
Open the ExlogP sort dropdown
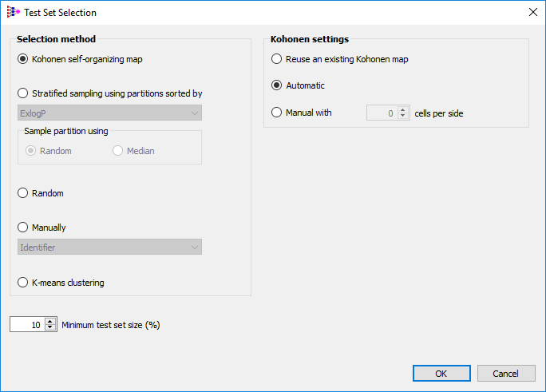(x=109, y=113)
